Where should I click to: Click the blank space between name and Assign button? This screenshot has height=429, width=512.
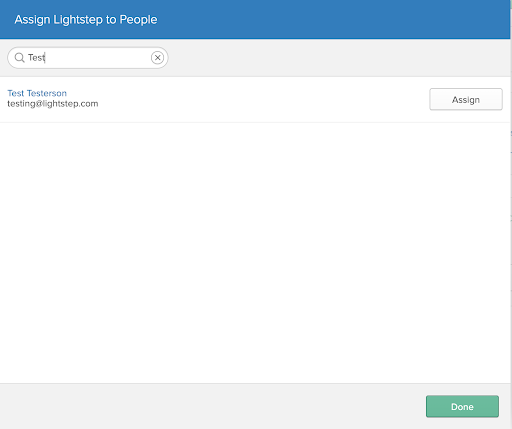[x=263, y=99]
